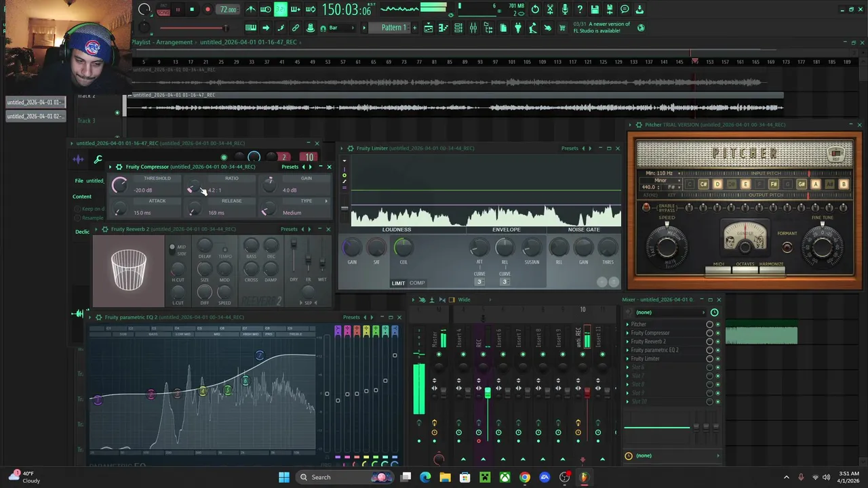Viewport: 868px width, 488px height.
Task: Select COMP mode in Fruity Limiter
Action: (x=417, y=283)
